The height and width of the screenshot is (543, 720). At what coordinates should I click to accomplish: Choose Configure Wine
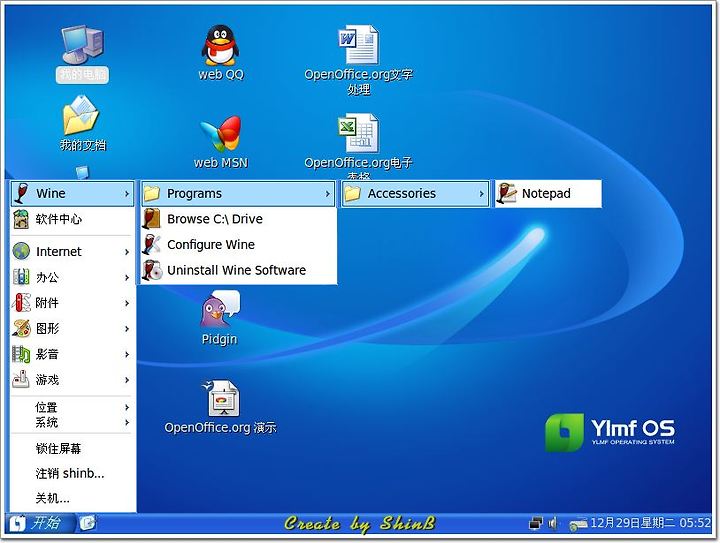[x=238, y=245]
